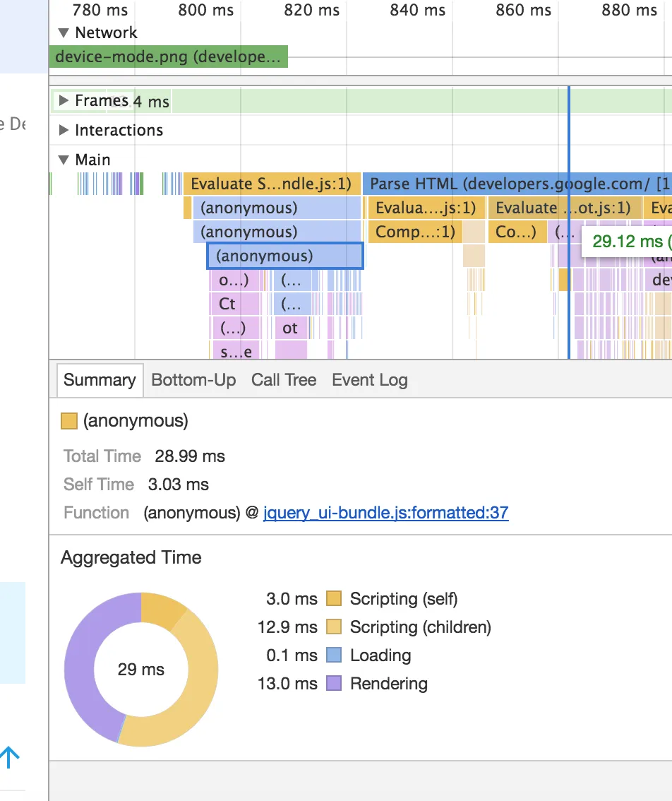Open the Call Tree tab

tap(283, 380)
